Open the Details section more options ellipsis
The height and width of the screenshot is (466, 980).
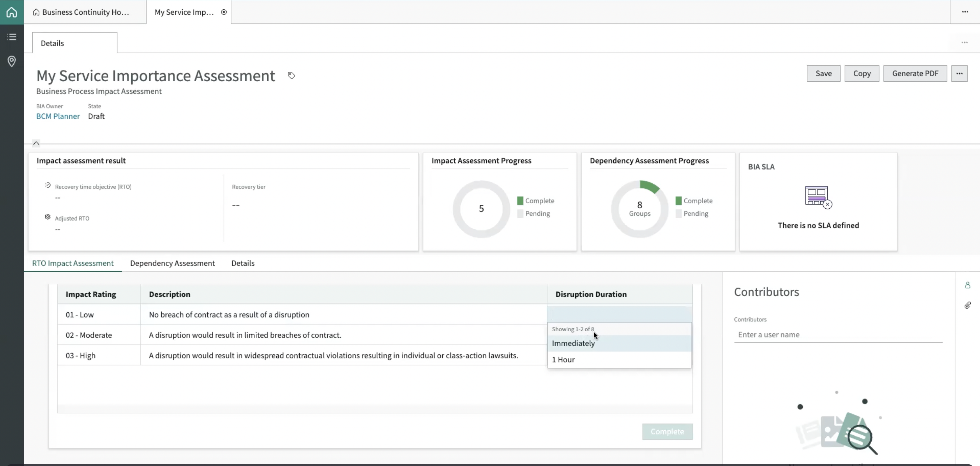[x=964, y=43]
